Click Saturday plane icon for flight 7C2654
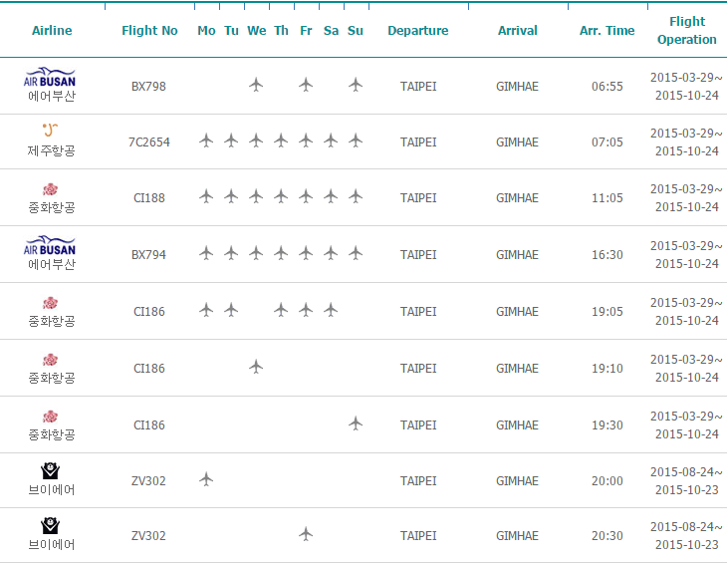The image size is (728, 564). pos(331,141)
